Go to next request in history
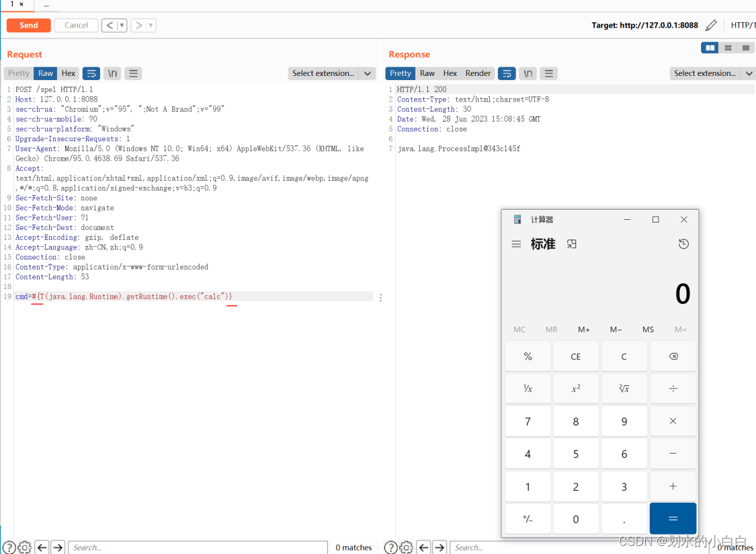The image size is (756, 554). pyautogui.click(x=139, y=25)
